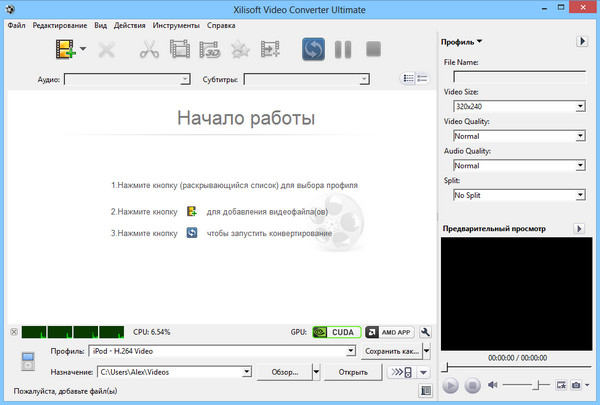Click the Effects star icon
The image size is (600, 405).
pos(240,48)
